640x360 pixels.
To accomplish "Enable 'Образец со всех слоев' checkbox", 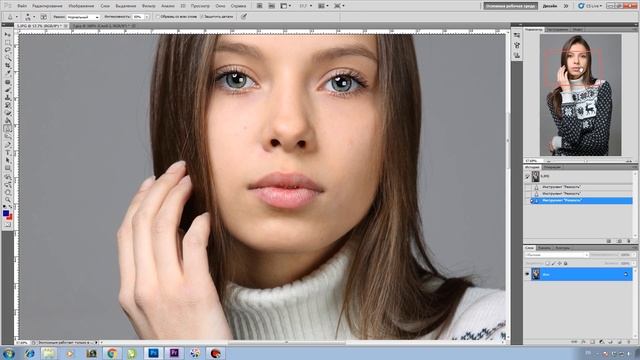I will [x=158, y=17].
